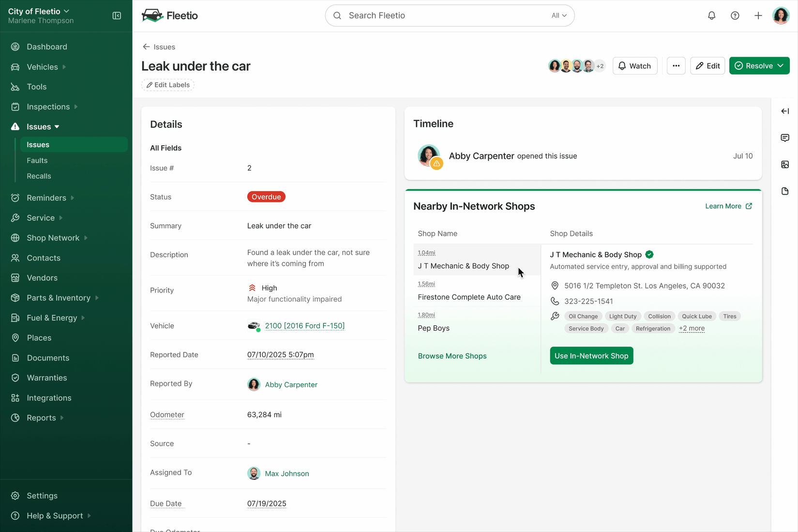Click the Ford F-150 vehicle thumbnail icon
Viewport: 798px width, 532px height.
[x=254, y=326]
